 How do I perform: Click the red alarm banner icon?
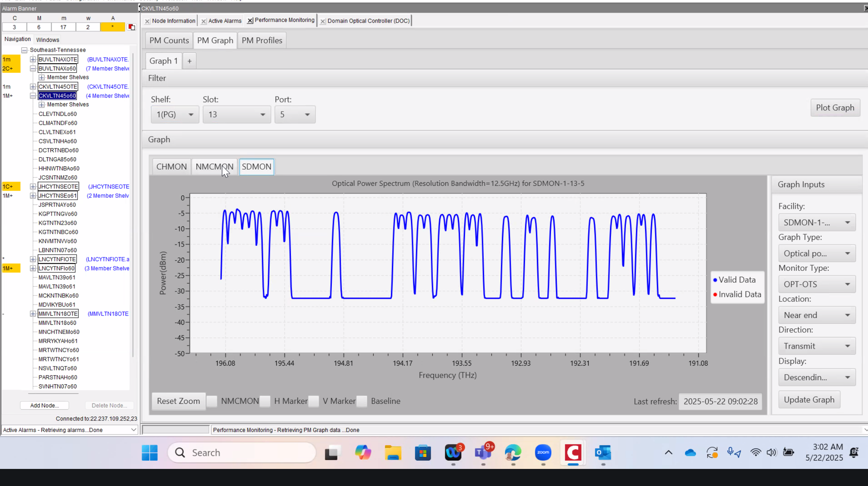coord(132,27)
